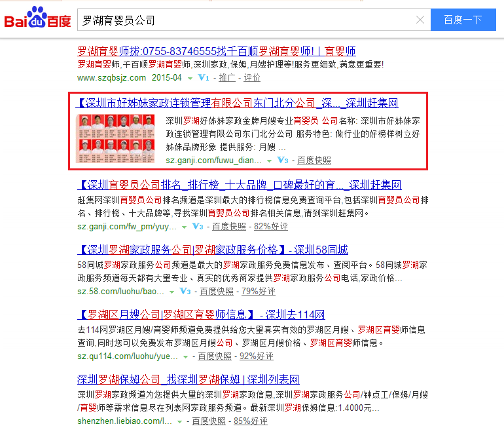Click the sz.ganji.com/fw_pm/yuy... URL text
This screenshot has width=504, height=439.
click(x=126, y=226)
